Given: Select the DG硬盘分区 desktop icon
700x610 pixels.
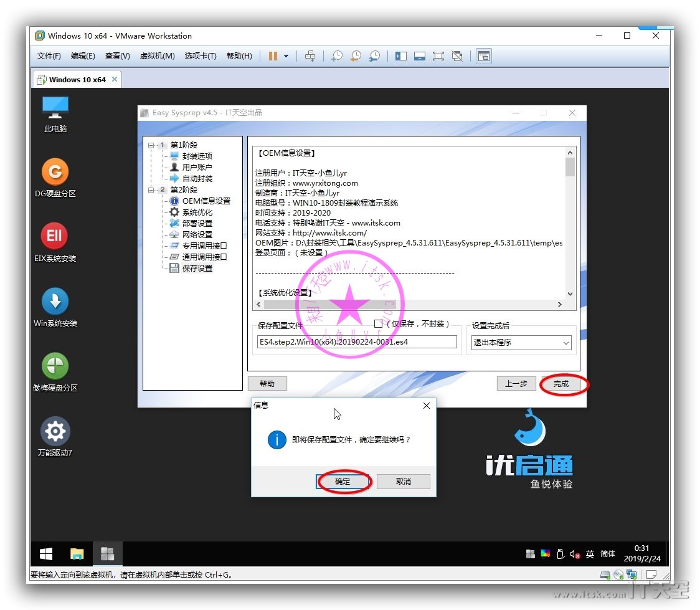Looking at the screenshot, I should (x=55, y=178).
